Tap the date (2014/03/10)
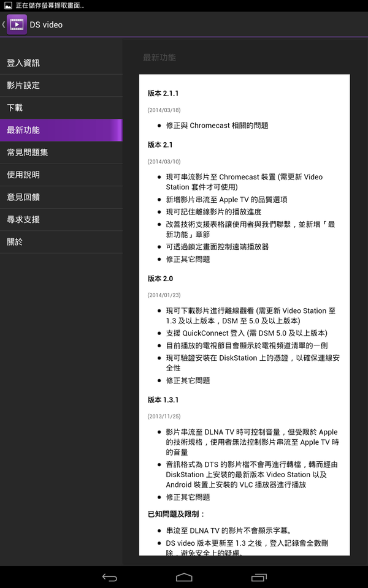The height and width of the screenshot is (588, 368). [x=164, y=162]
